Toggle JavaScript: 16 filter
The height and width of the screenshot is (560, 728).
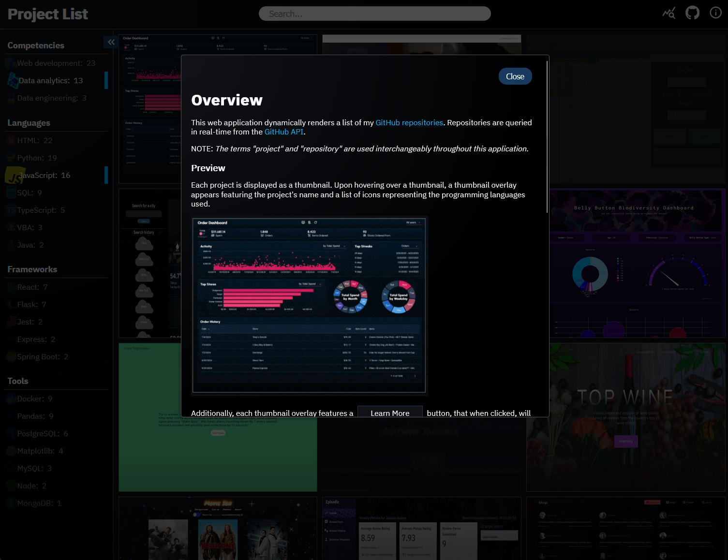(56, 176)
